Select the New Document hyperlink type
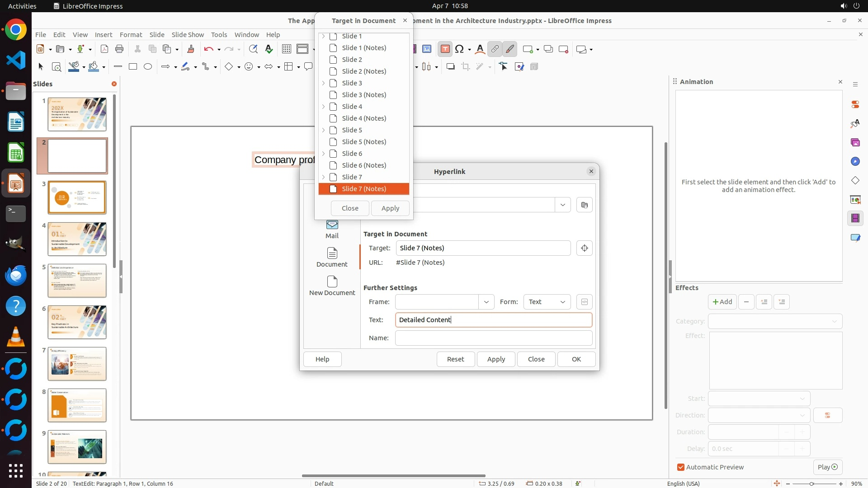The height and width of the screenshot is (488, 868). coord(332,286)
